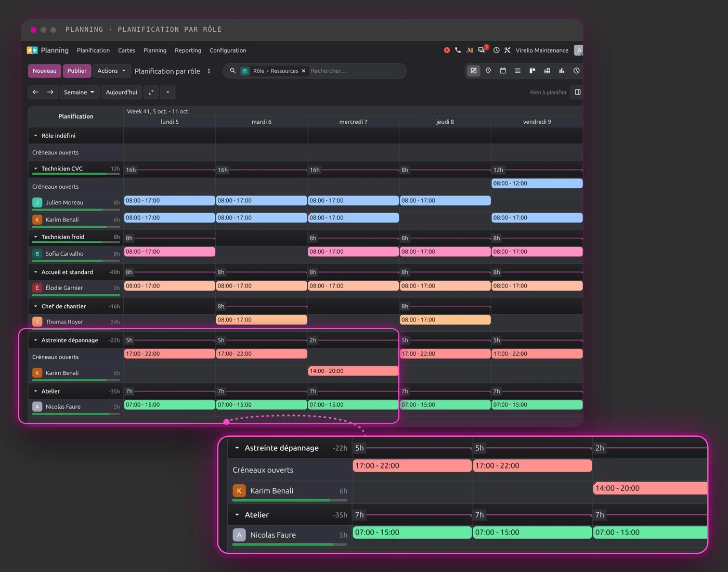Open the pivot table view icon
The height and width of the screenshot is (572, 728).
click(547, 71)
